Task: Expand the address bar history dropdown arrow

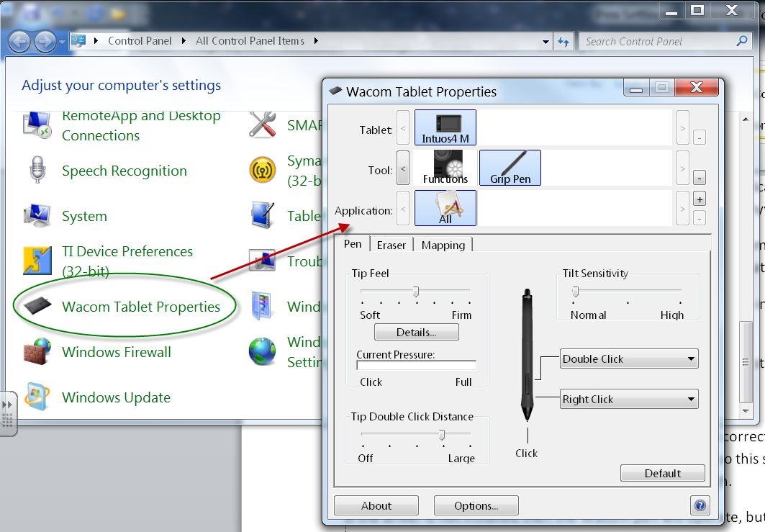Action: pos(546,42)
